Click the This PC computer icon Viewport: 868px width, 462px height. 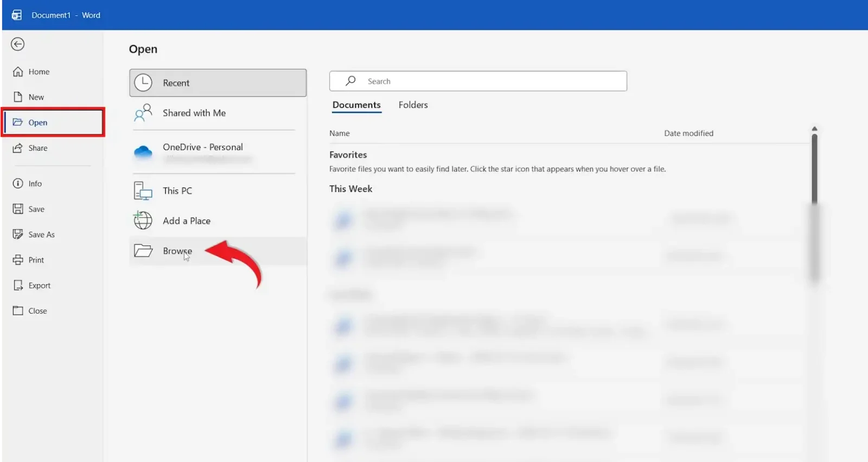tap(143, 191)
